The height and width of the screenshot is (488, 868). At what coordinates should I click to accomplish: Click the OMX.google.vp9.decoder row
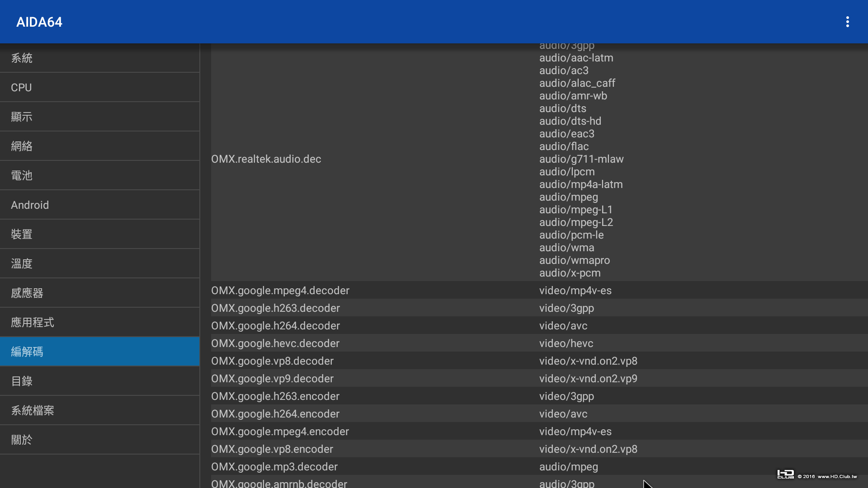click(272, 379)
